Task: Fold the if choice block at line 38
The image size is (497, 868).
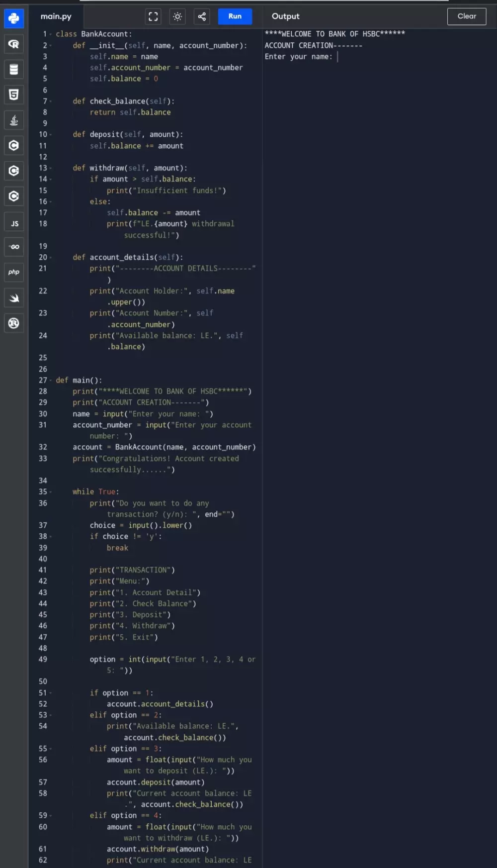Action: pos(51,536)
